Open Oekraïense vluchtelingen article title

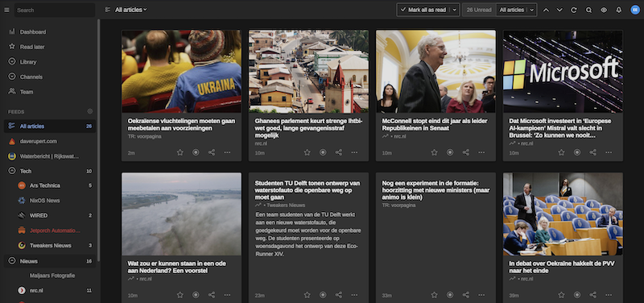point(181,125)
